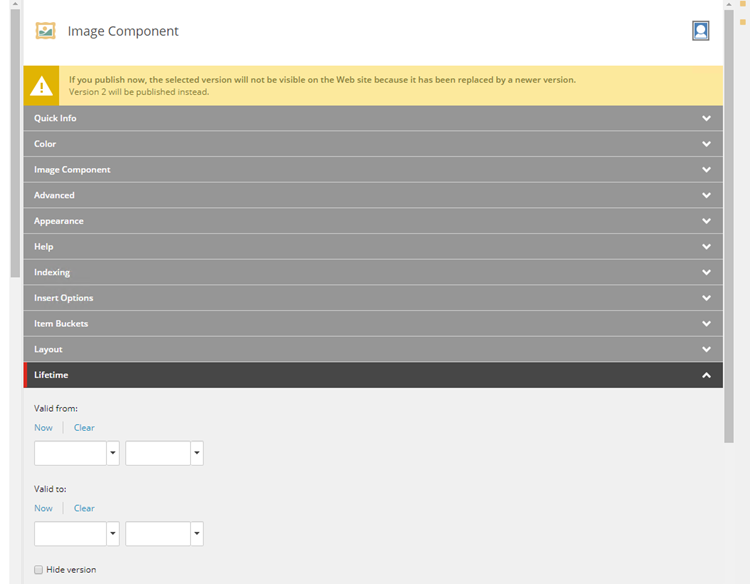Click the Color section chevron icon

[706, 144]
